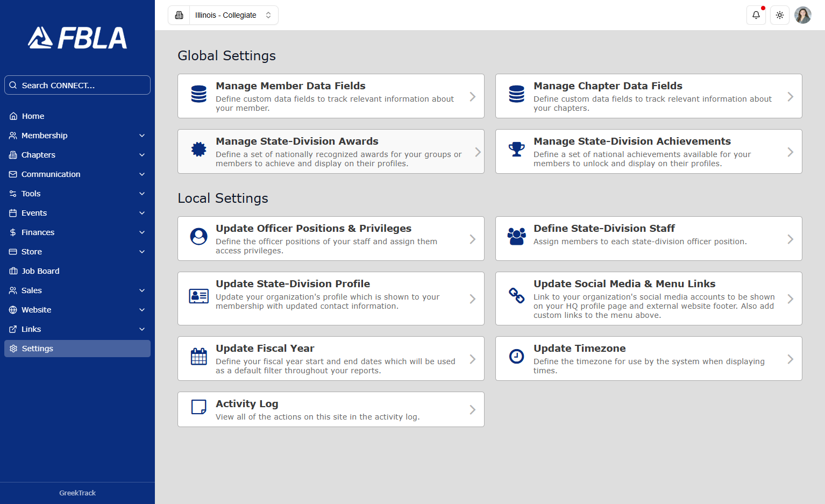Click the chain link icon for Social Media Links
The width and height of the screenshot is (825, 504).
(517, 295)
